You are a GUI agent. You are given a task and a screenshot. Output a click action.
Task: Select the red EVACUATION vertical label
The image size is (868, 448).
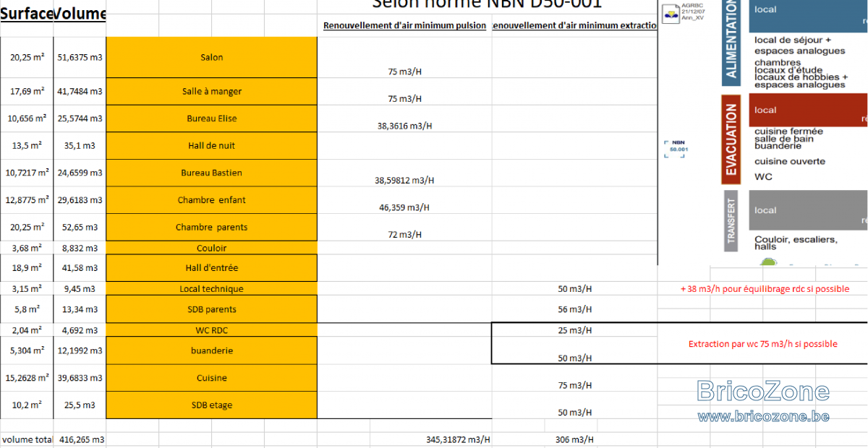coord(731,139)
